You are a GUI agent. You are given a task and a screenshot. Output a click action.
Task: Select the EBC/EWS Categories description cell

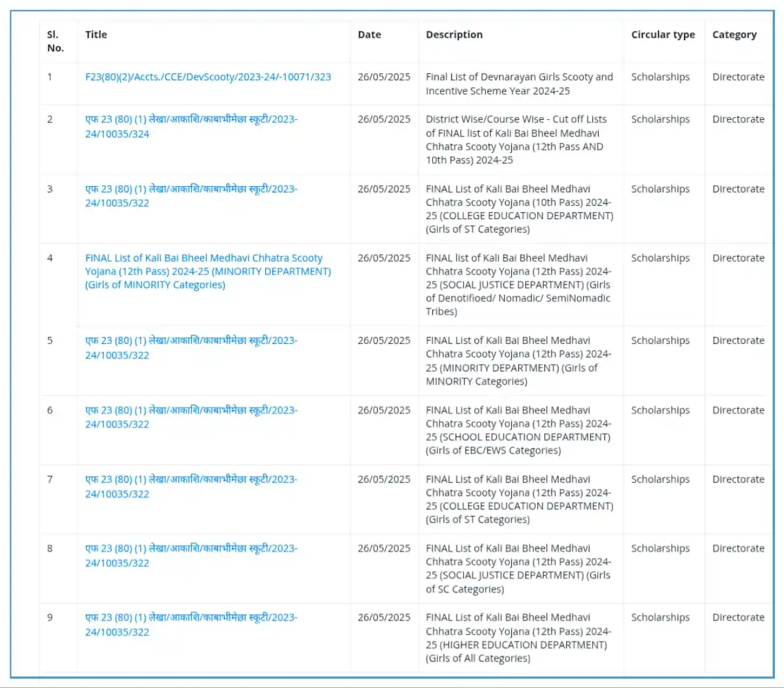click(518, 431)
